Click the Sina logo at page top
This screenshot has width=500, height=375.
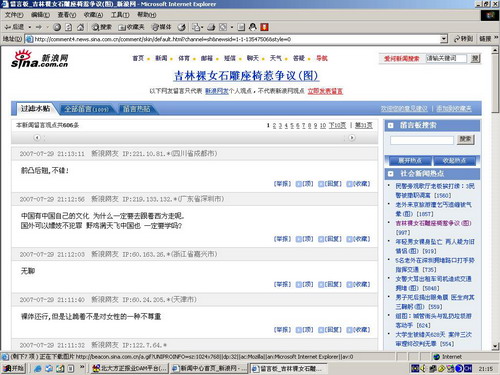[x=39, y=59]
